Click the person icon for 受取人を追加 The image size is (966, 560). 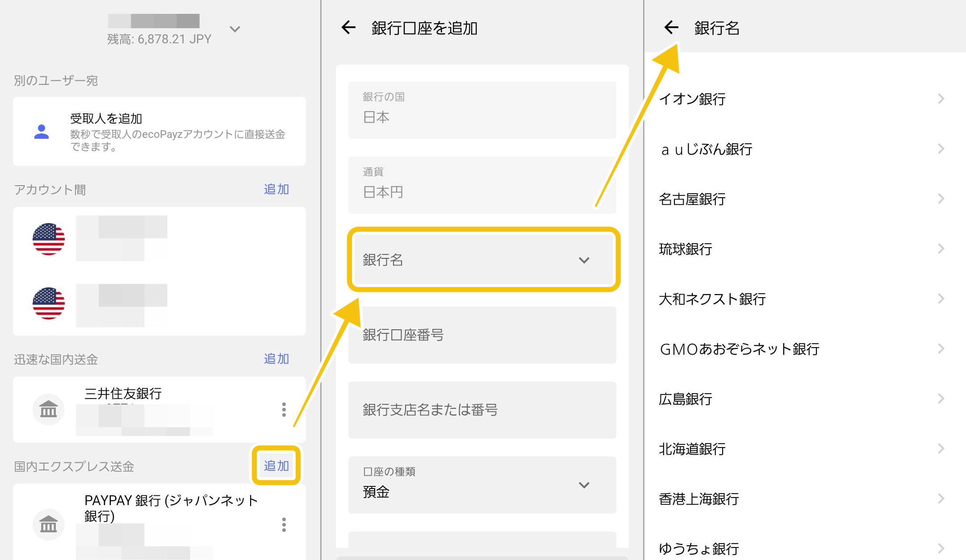coord(42,132)
